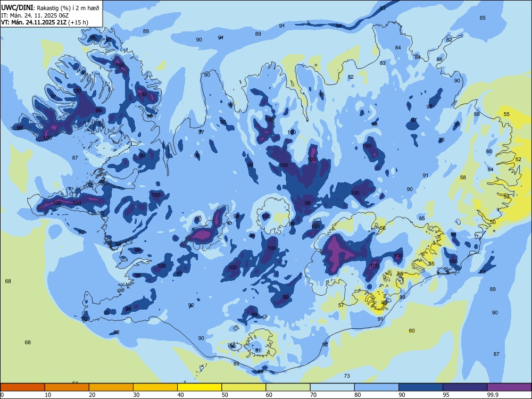Click the 'Rakastig (%) í 2 m hæð' label
This screenshot has width=532, height=399.
pyautogui.click(x=68, y=8)
